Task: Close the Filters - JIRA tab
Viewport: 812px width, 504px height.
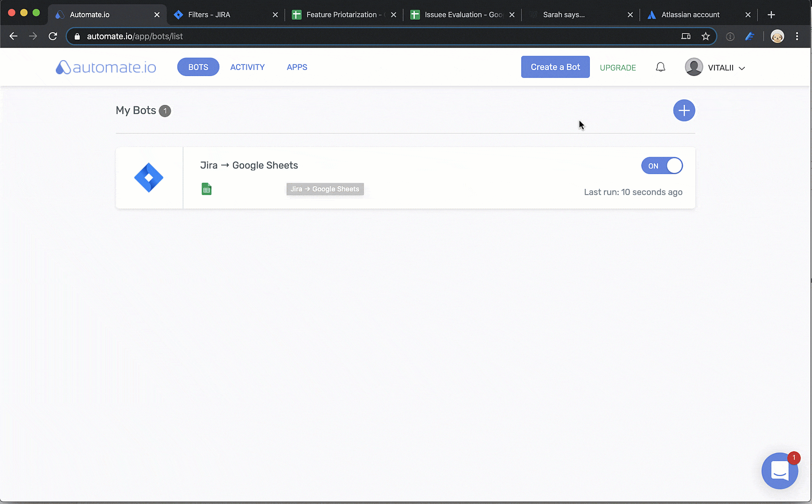Action: tap(275, 15)
